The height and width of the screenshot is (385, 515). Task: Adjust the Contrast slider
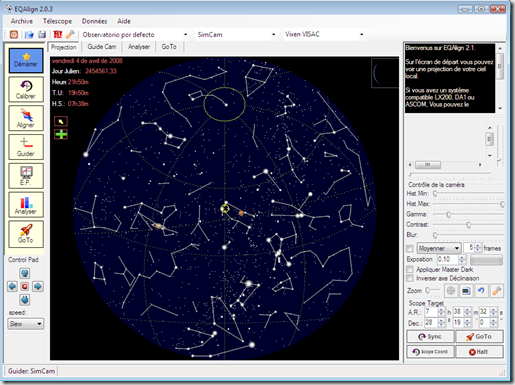pos(469,225)
